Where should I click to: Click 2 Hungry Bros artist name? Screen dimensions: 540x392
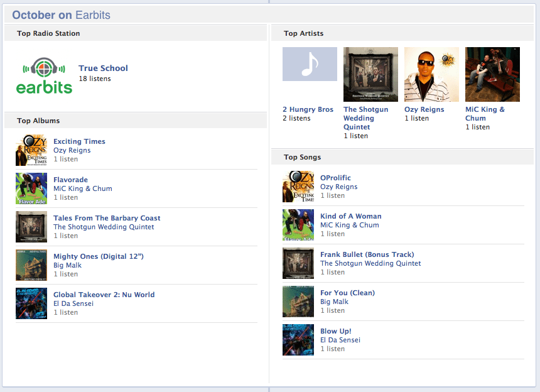click(308, 109)
